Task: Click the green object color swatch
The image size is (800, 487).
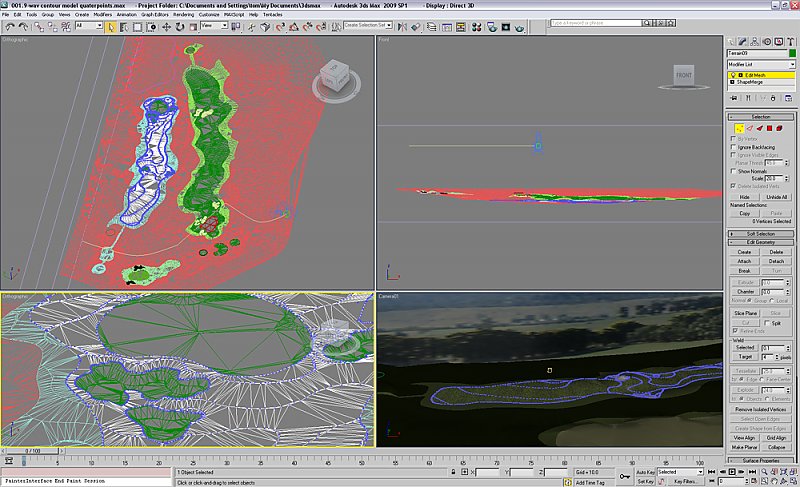Action: [x=790, y=53]
